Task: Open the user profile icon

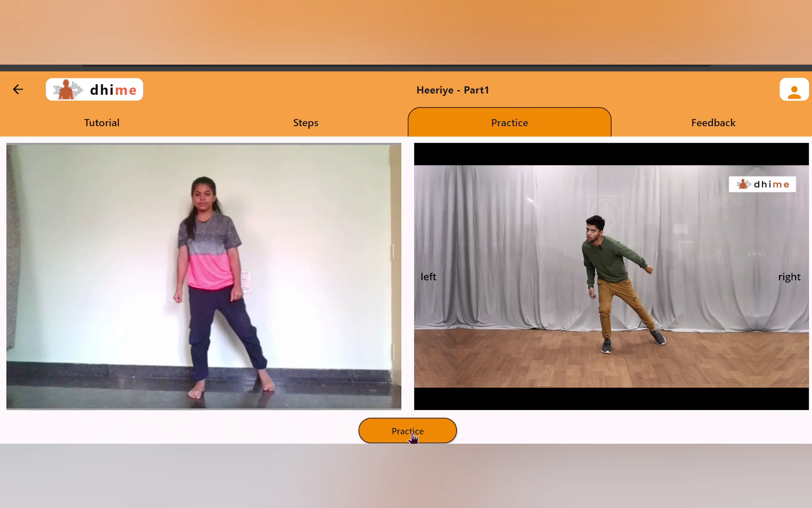Action: click(x=793, y=90)
